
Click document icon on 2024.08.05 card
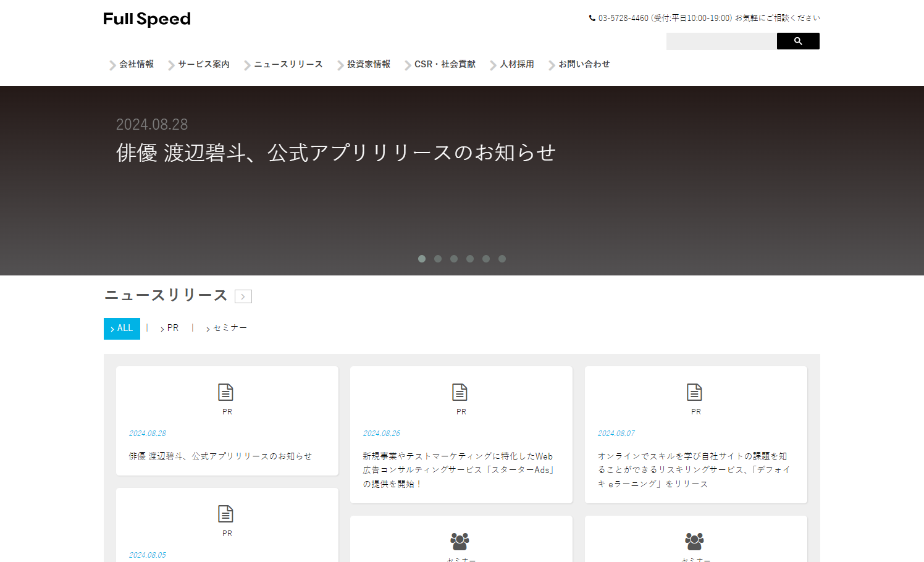click(x=226, y=514)
